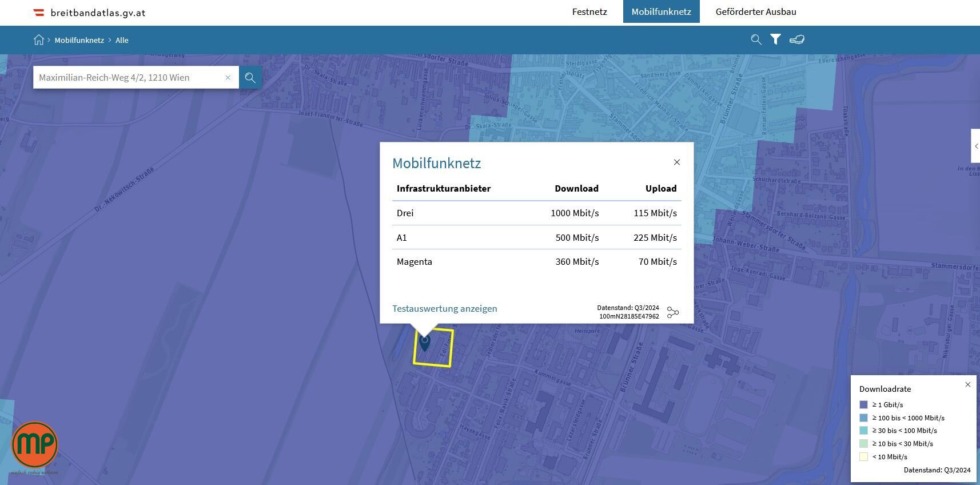This screenshot has width=980, height=485.
Task: Switch to the Mobilfunknetz tab
Action: tap(662, 11)
